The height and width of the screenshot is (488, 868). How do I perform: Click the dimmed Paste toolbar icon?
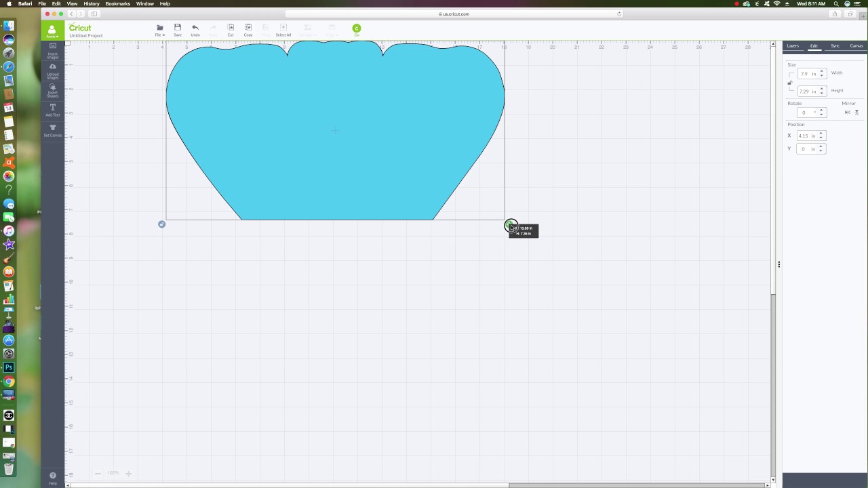(266, 30)
